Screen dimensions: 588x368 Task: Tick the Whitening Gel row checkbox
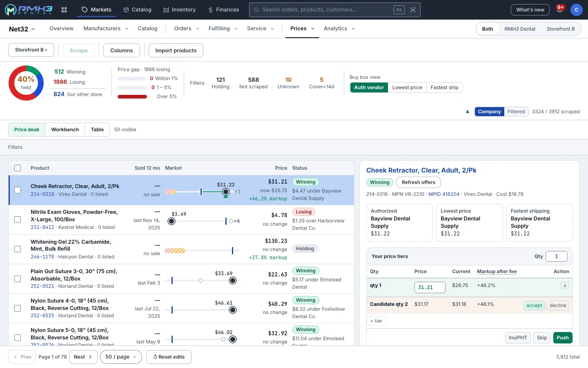(18, 249)
